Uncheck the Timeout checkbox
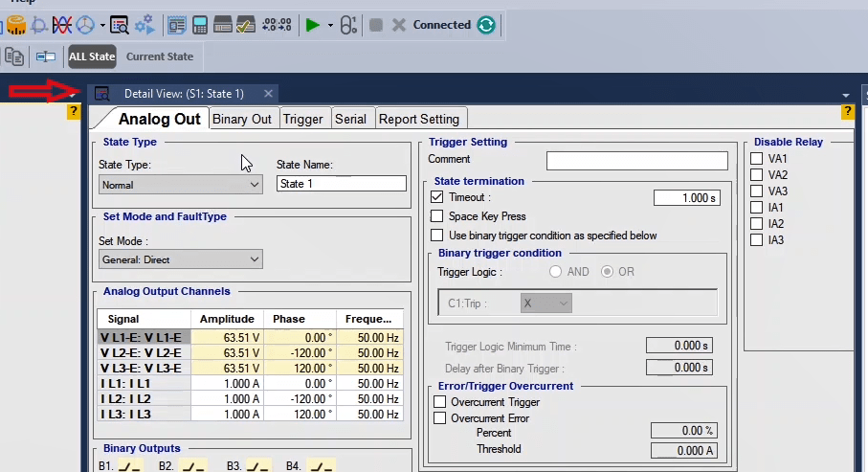The image size is (868, 472). point(437,197)
